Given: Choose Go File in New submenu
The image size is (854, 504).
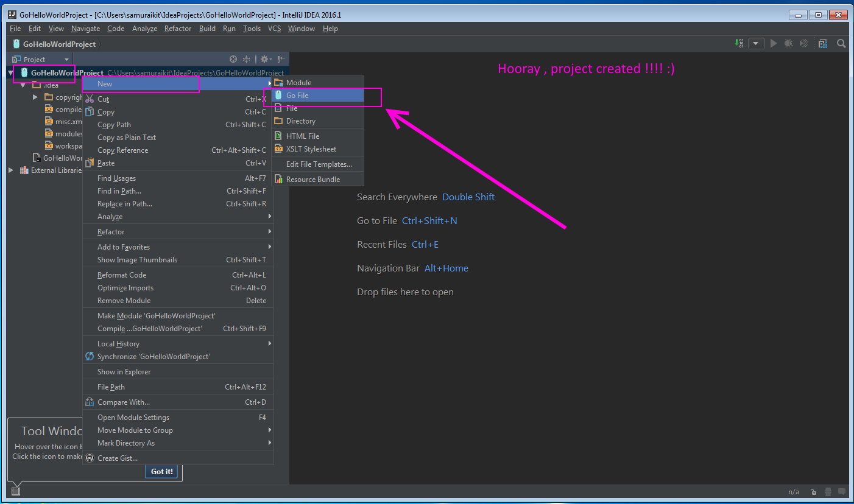Looking at the screenshot, I should coord(317,96).
